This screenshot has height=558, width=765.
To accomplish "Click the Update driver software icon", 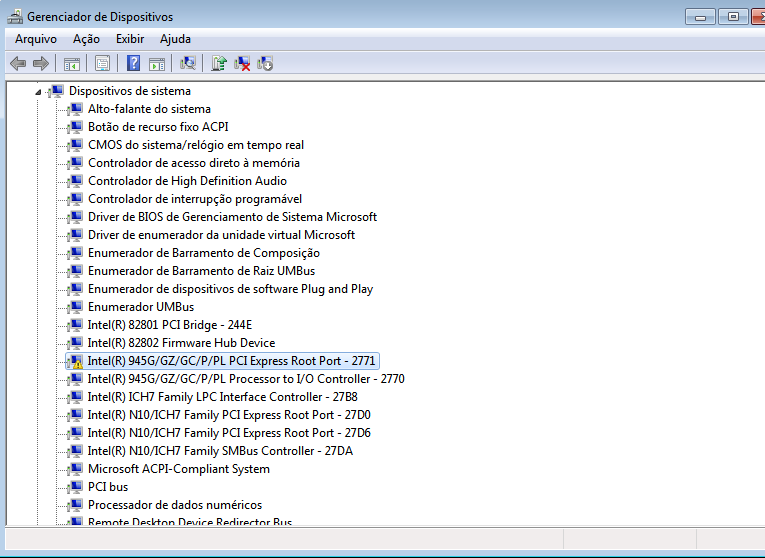I will (x=219, y=63).
